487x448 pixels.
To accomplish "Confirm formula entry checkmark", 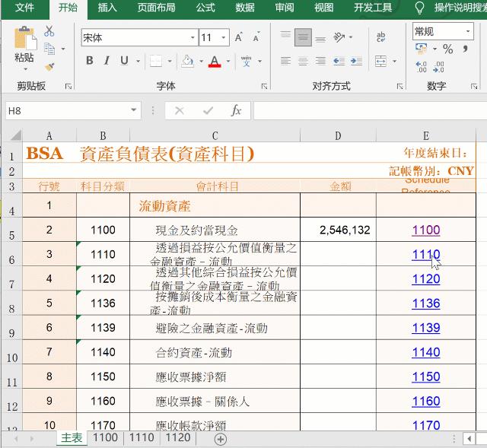I will (x=208, y=110).
